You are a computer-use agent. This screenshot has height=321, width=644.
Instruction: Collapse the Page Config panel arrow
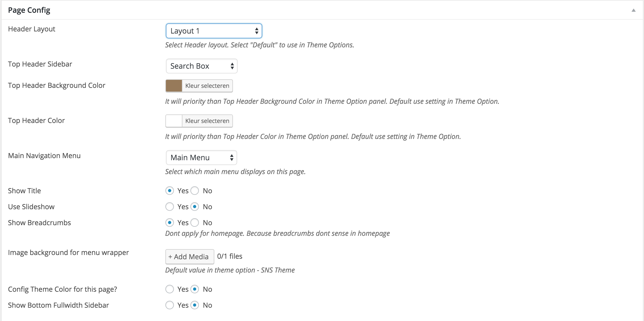pos(634,10)
